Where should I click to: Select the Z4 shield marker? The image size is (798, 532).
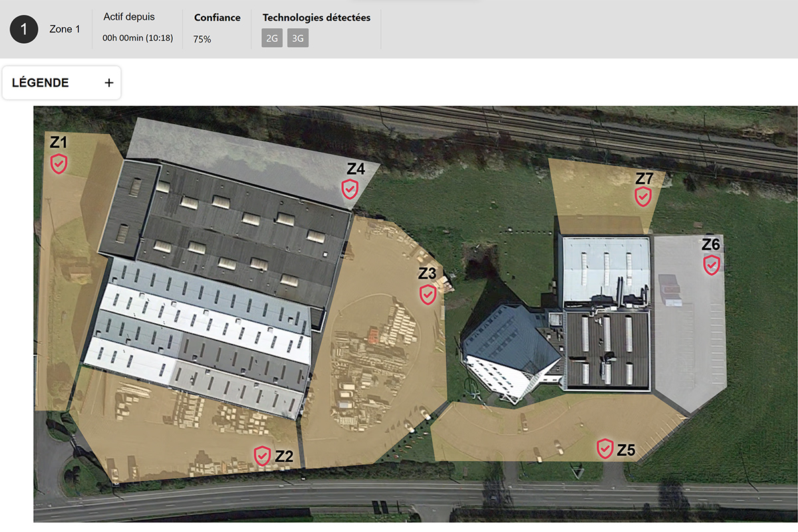click(x=350, y=190)
